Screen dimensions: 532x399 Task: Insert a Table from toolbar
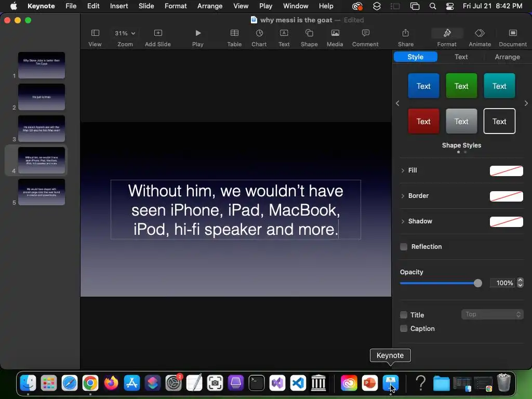click(x=234, y=37)
